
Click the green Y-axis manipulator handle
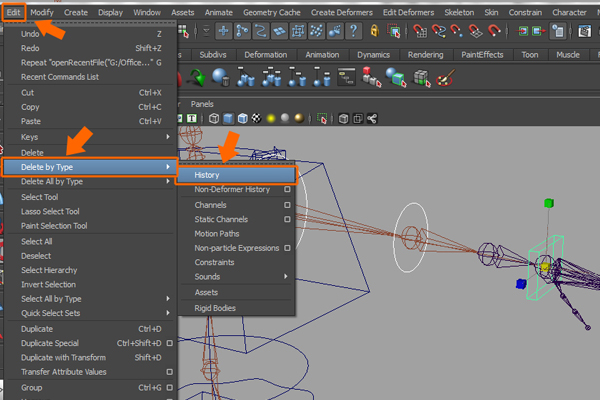[x=549, y=203]
